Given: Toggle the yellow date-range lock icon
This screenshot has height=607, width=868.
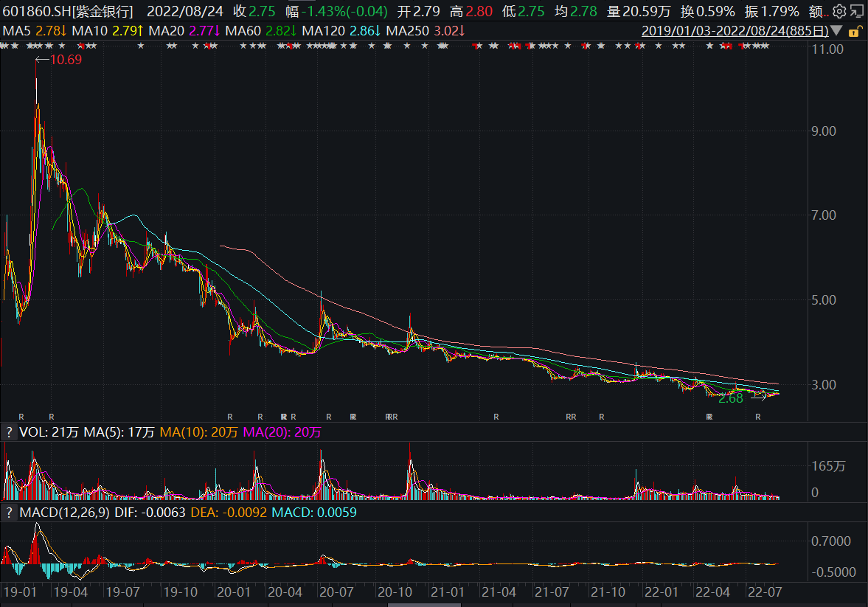Looking at the screenshot, I should (x=855, y=31).
